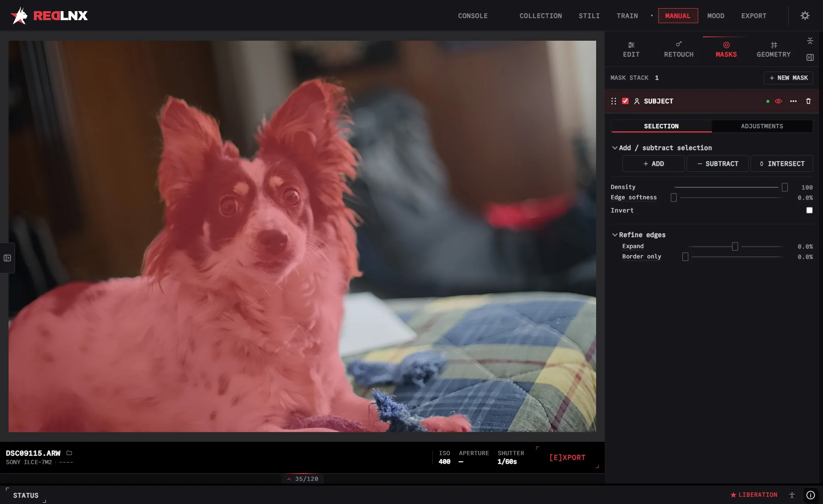The image size is (823, 504).
Task: Switch to the Adjustments sub-tab
Action: [x=762, y=126]
